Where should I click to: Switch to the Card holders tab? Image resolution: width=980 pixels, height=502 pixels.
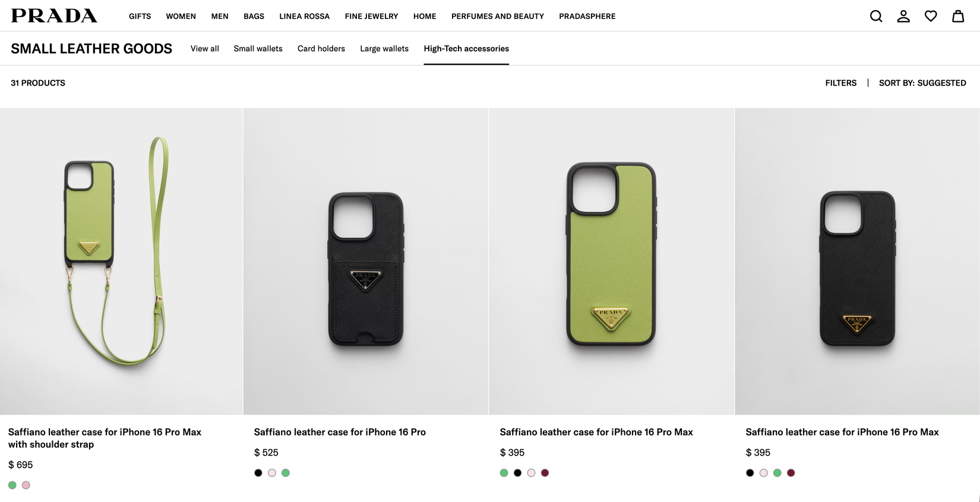point(321,49)
